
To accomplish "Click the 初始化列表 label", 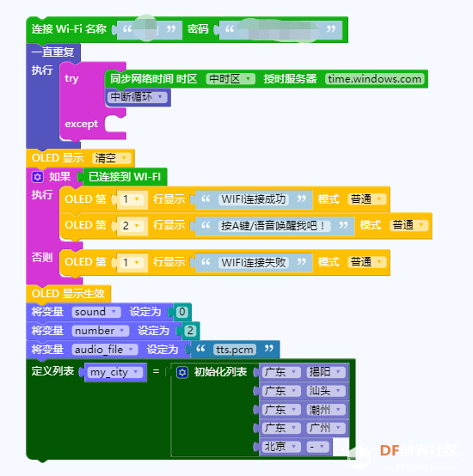I will click(220, 372).
